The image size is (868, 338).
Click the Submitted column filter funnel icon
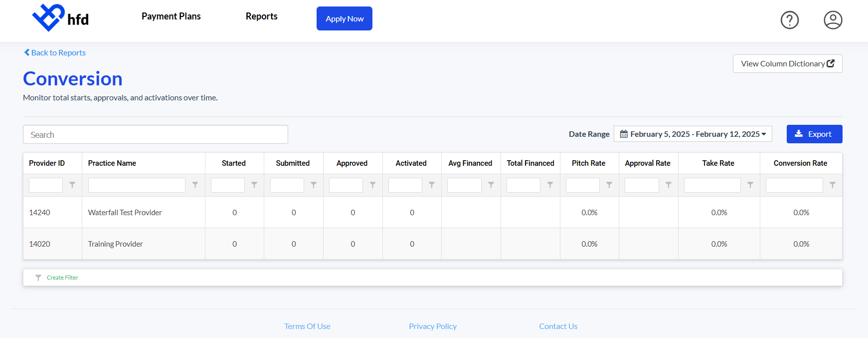click(x=314, y=185)
